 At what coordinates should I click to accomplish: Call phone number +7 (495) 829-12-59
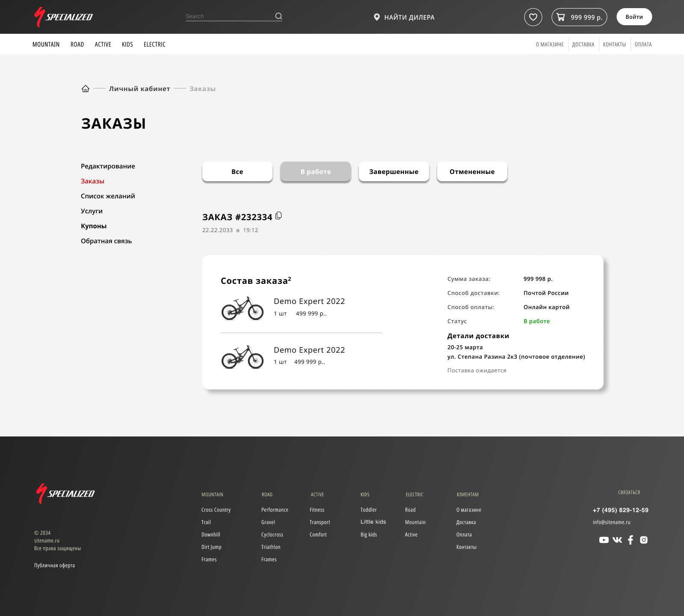[621, 510]
